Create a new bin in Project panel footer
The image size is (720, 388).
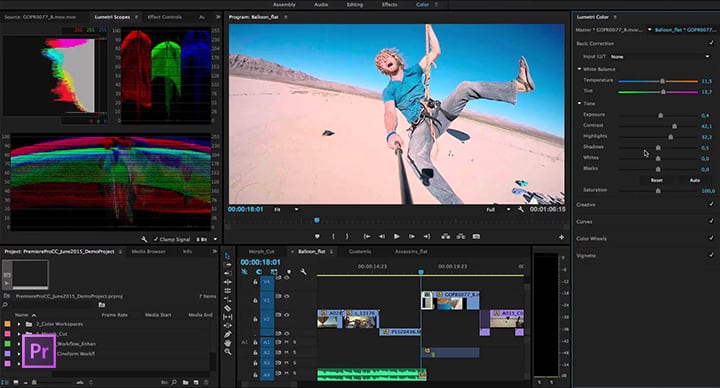click(186, 382)
